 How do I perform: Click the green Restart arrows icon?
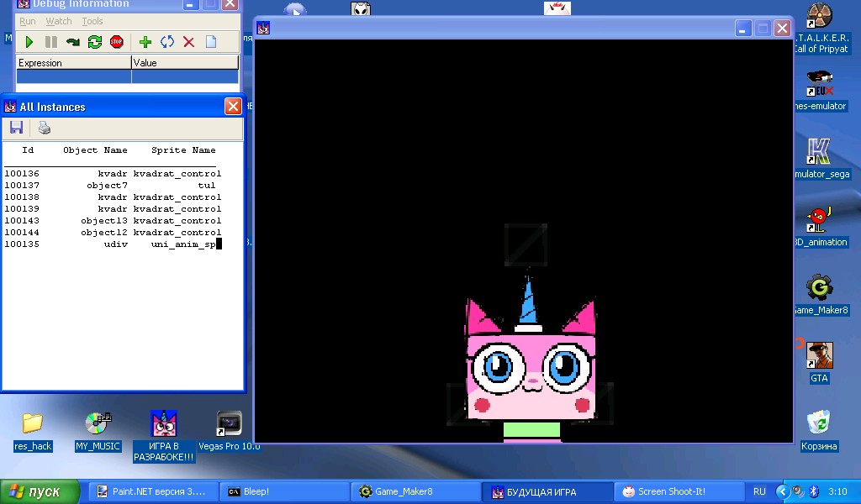pyautogui.click(x=95, y=42)
